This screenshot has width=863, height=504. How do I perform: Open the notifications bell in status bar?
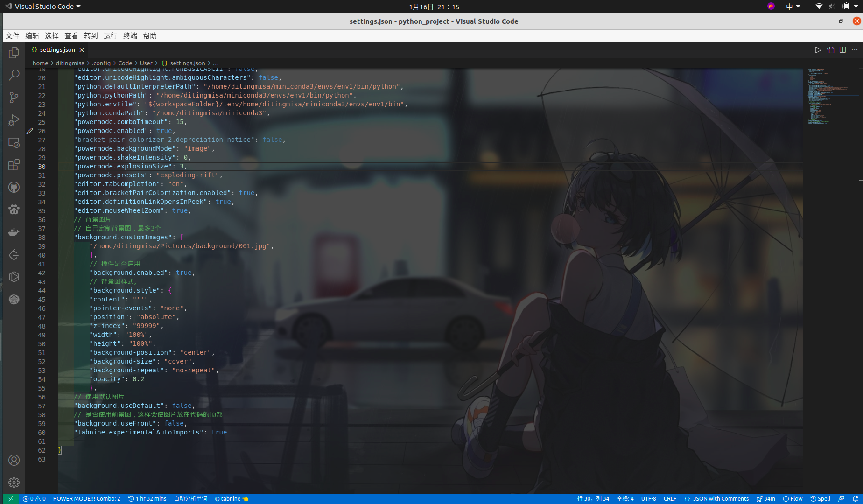[x=856, y=499]
